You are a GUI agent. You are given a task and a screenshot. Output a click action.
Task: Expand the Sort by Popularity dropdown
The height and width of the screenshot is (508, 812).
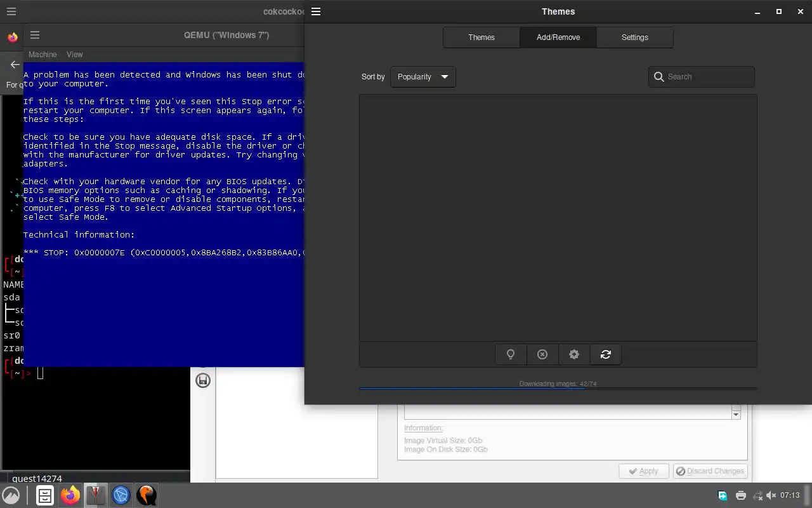[423, 77]
